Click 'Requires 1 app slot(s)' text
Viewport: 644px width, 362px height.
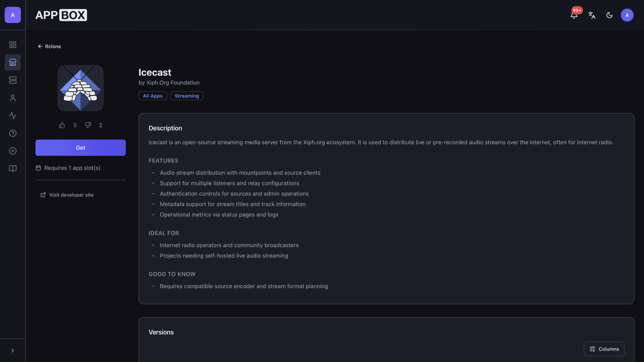click(72, 168)
